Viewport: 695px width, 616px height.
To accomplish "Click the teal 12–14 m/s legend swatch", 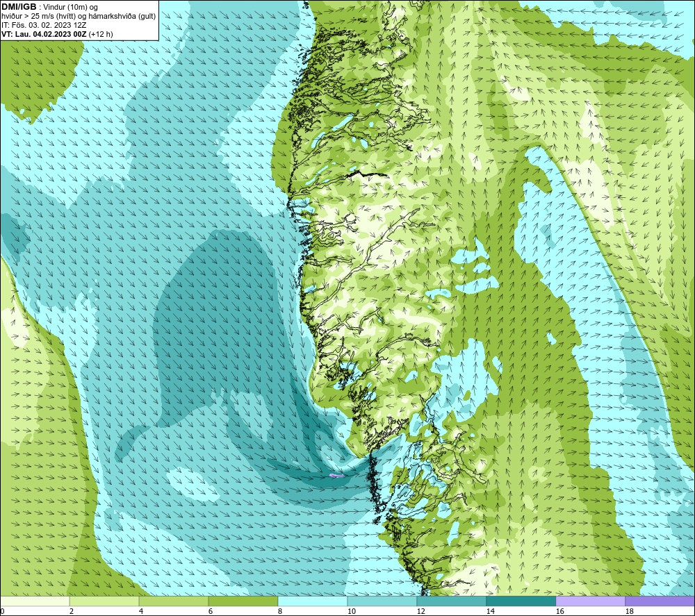I will (x=451, y=601).
